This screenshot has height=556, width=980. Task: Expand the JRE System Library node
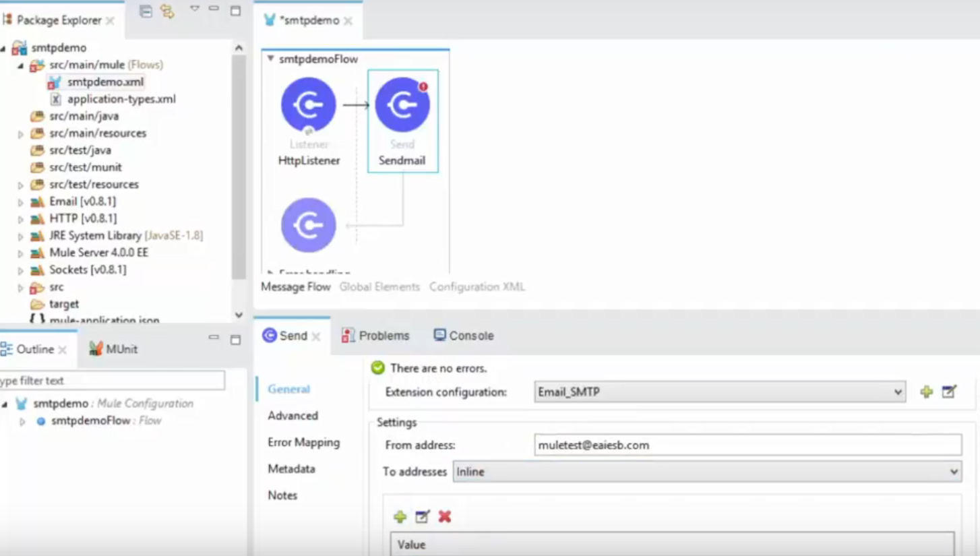21,237
